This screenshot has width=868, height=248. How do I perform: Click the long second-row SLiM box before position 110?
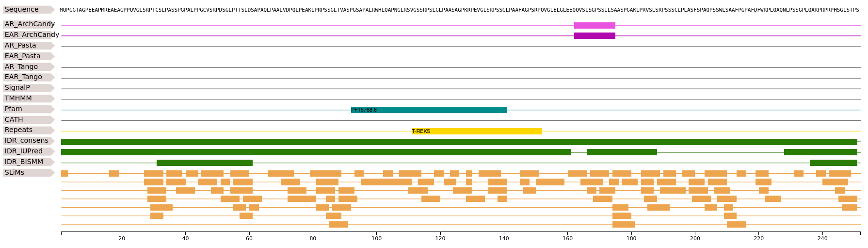point(386,182)
